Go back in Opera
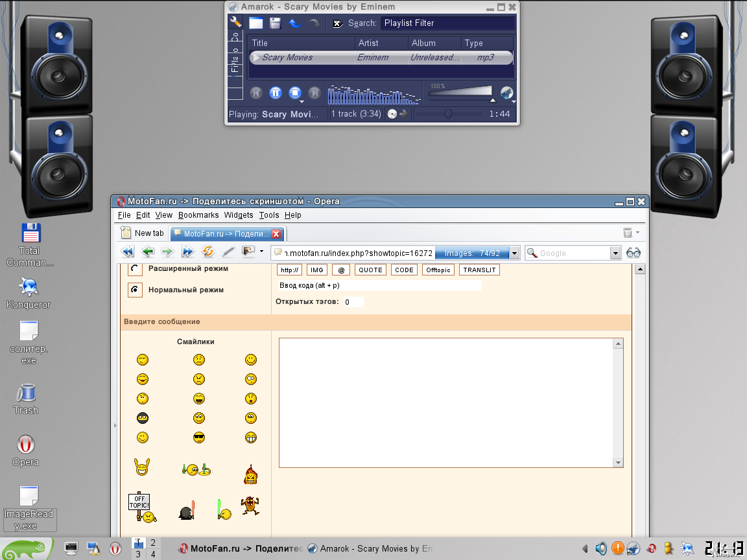Image resolution: width=747 pixels, height=560 pixels. 148,251
